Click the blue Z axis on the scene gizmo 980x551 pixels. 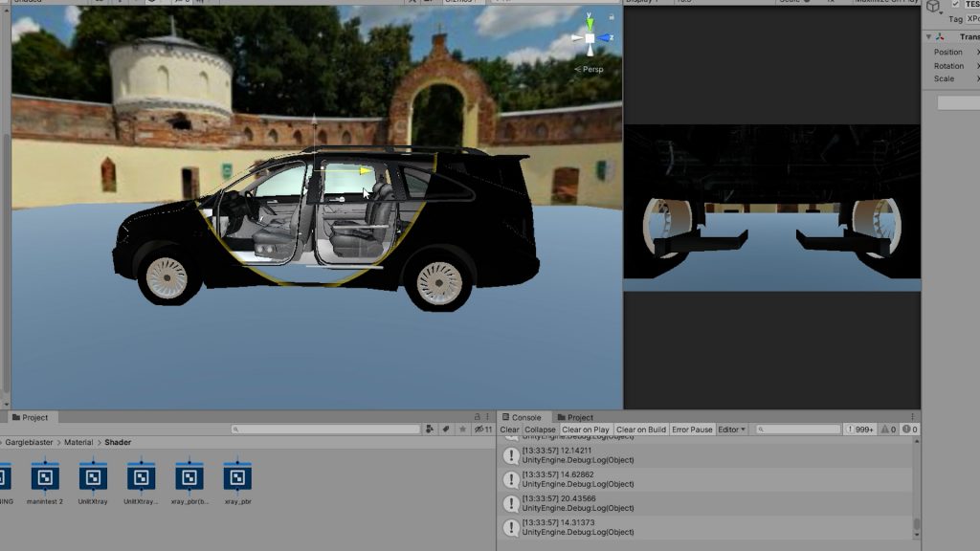607,38
